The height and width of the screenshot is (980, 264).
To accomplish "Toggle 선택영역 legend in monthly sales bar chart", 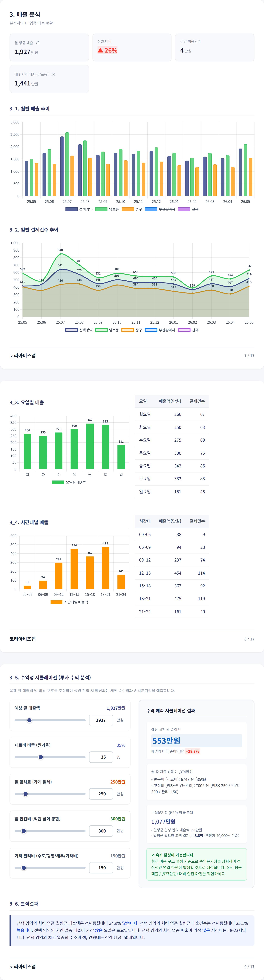I will (79, 209).
